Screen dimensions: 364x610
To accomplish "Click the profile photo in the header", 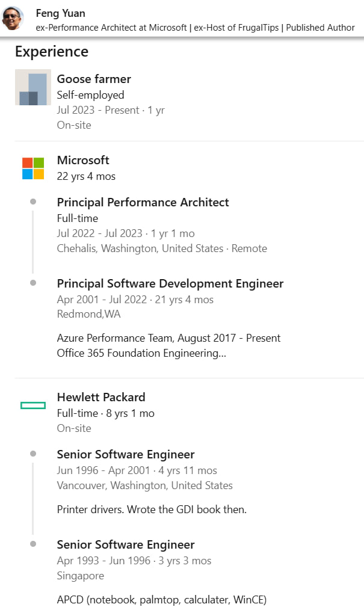I will [x=13, y=18].
